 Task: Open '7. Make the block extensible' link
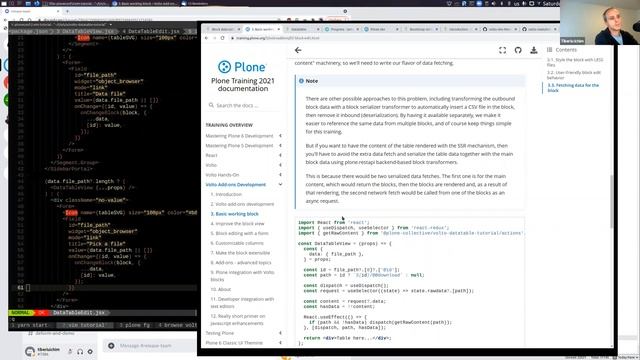(x=240, y=253)
